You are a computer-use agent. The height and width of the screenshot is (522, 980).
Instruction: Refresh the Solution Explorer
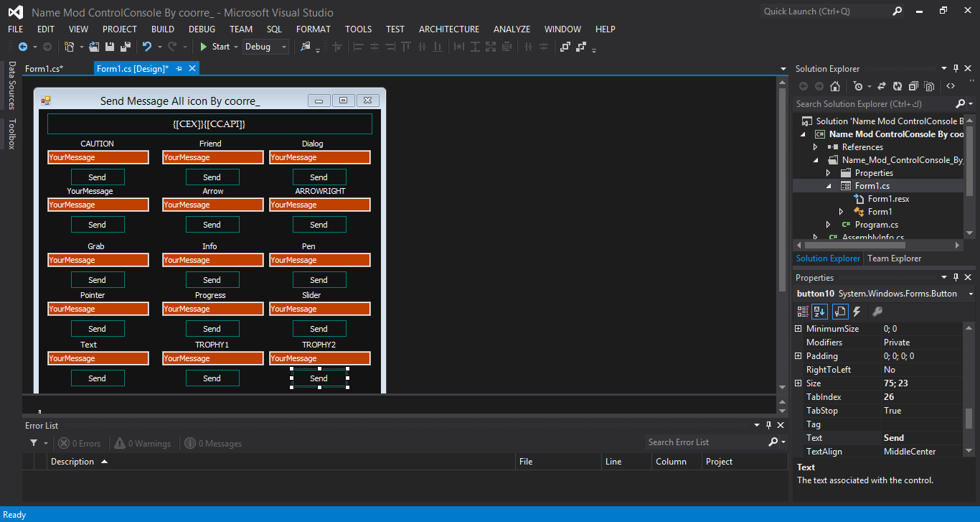pos(897,86)
